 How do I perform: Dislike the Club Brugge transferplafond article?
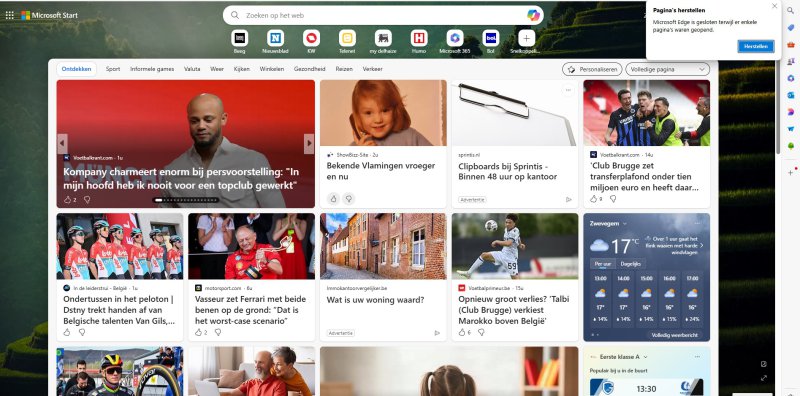coord(613,199)
